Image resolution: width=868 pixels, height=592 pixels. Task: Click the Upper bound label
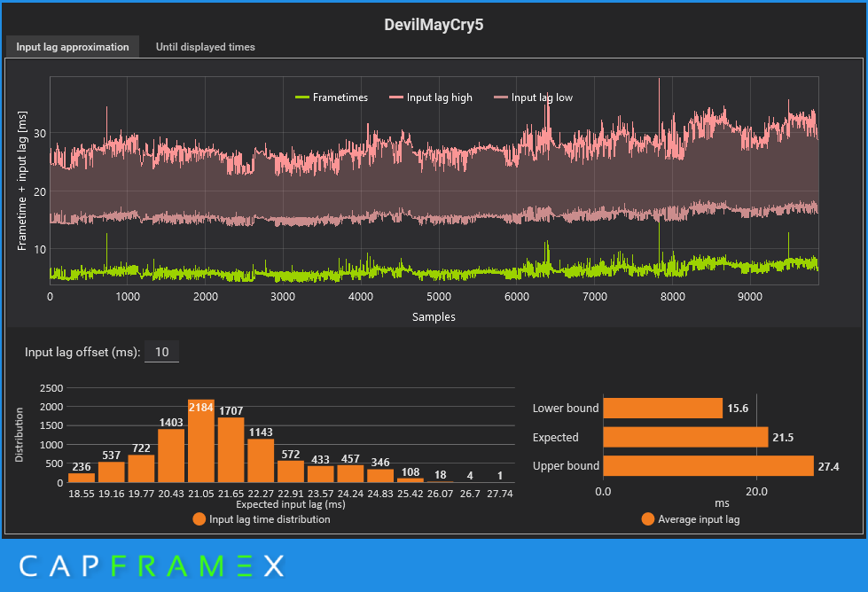pos(566,466)
